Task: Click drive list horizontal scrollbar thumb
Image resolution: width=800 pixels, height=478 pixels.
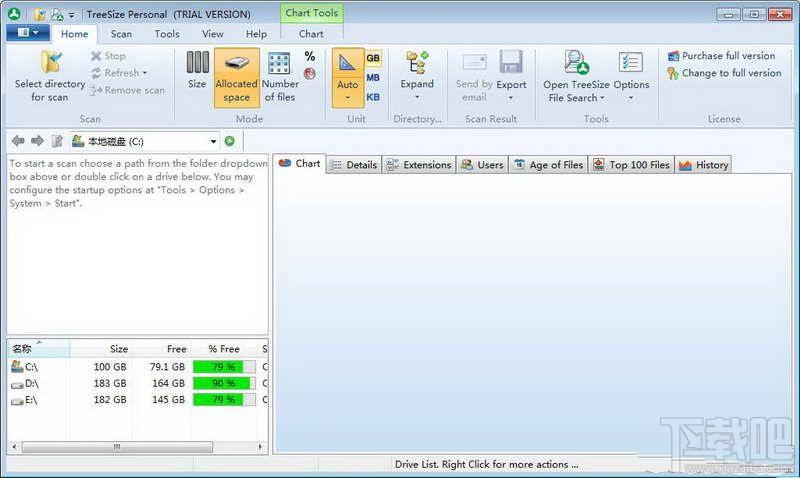Action: click(x=117, y=447)
